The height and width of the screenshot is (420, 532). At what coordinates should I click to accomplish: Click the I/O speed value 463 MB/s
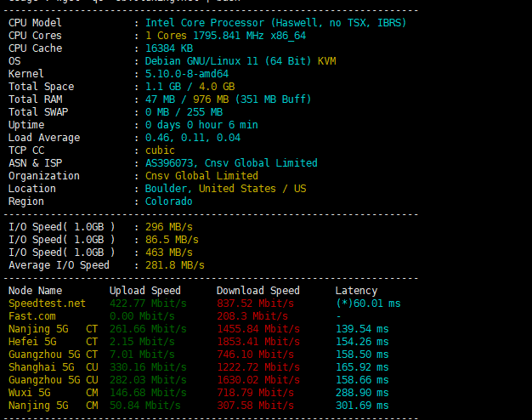click(x=169, y=253)
